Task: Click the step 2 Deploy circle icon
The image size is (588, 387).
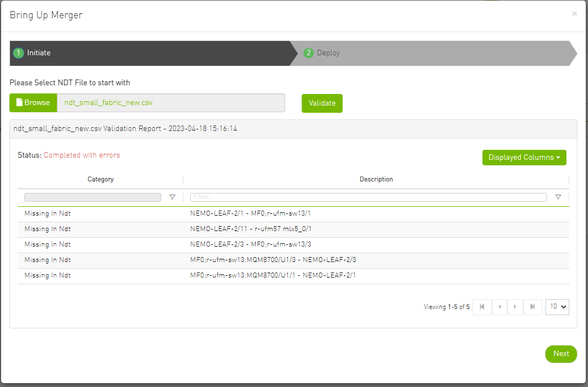Action: (x=308, y=53)
